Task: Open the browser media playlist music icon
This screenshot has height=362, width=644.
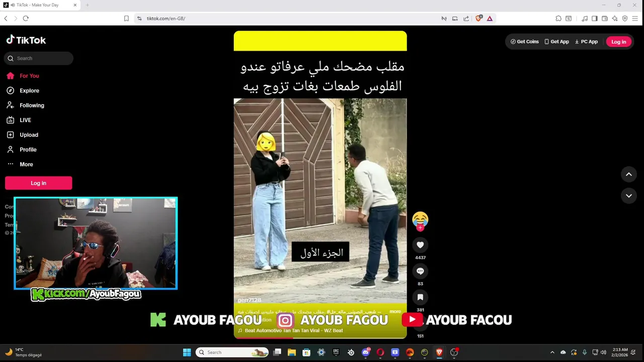Action: pos(584,19)
